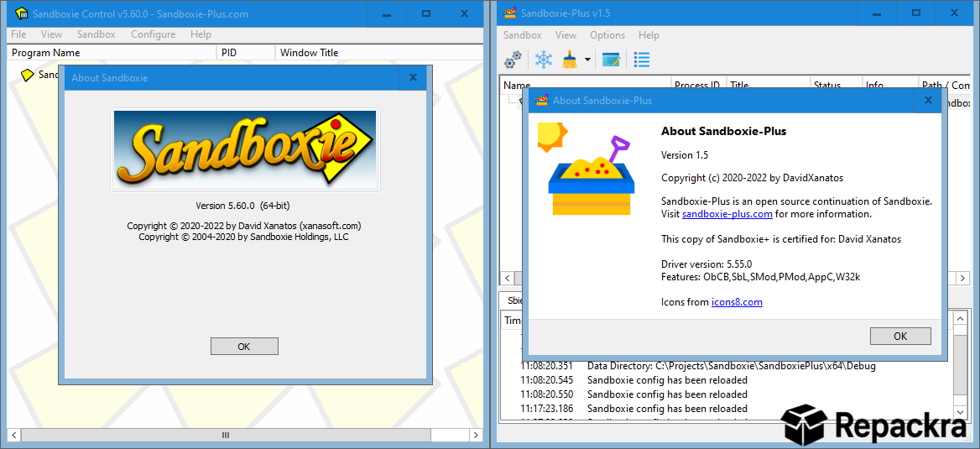Follow the icons8.com link
Screen dimensions: 980x449
click(737, 302)
